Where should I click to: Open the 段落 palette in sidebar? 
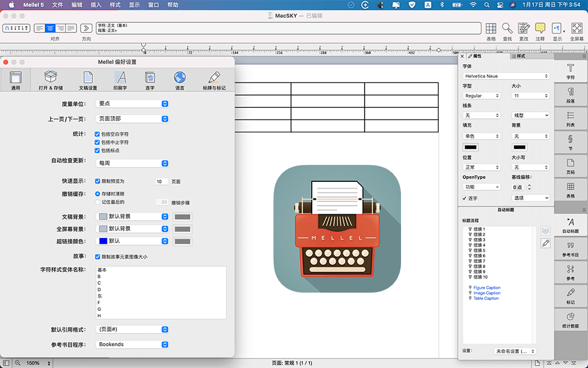(x=570, y=95)
